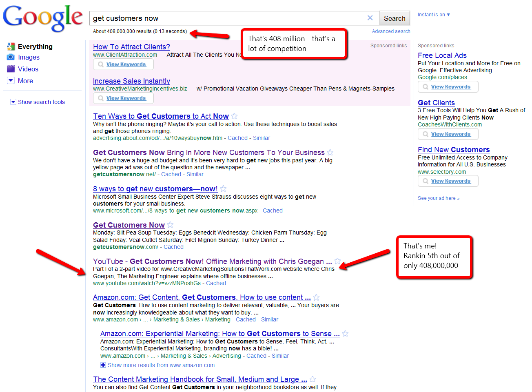Star the 8 ways to get new customers result
The image size is (532, 392).
coord(223,189)
